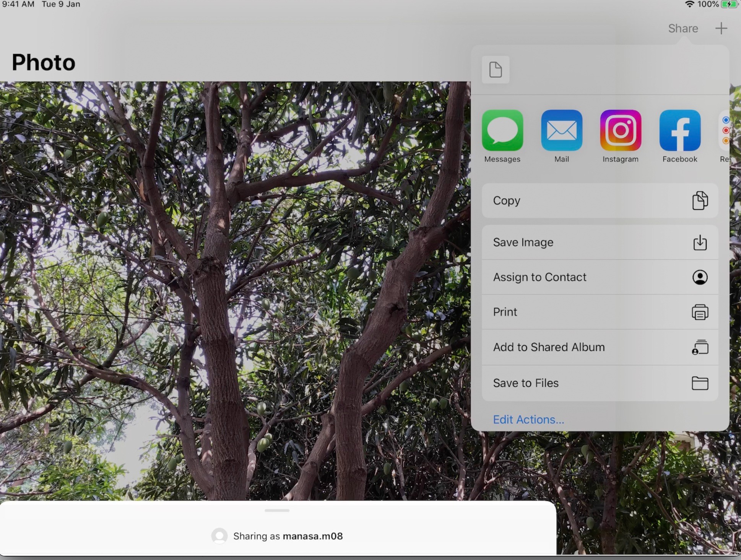The width and height of the screenshot is (741, 560).
Task: Tap the battery status indicator
Action: (x=728, y=5)
